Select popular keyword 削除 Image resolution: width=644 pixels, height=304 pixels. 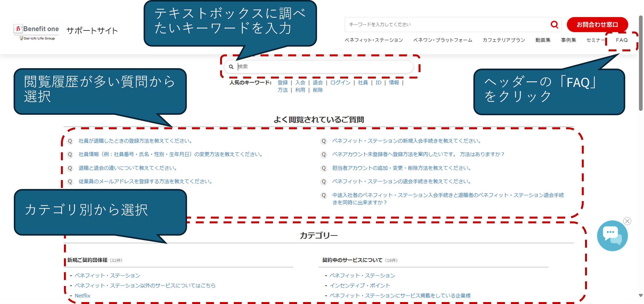tap(317, 90)
